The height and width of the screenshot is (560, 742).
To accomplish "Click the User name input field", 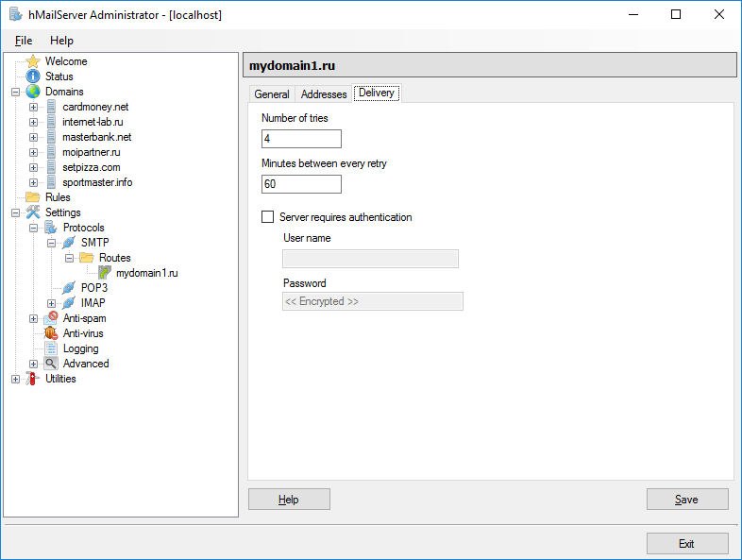I will [370, 259].
